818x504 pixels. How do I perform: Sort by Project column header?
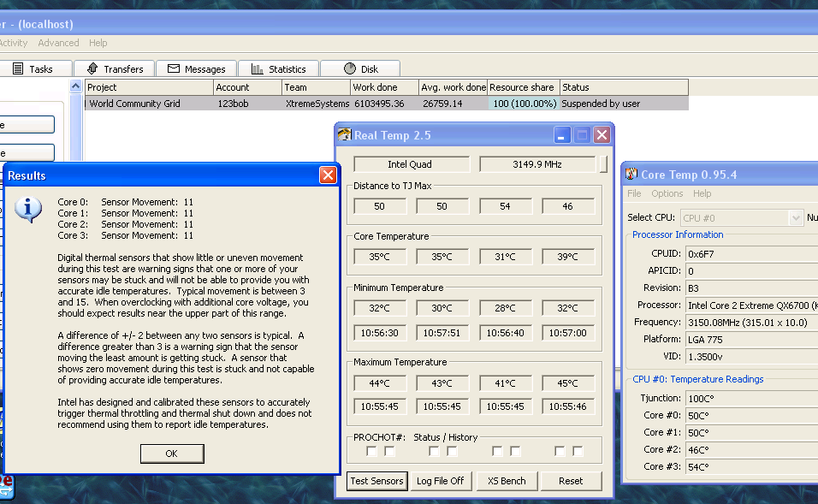(x=149, y=87)
